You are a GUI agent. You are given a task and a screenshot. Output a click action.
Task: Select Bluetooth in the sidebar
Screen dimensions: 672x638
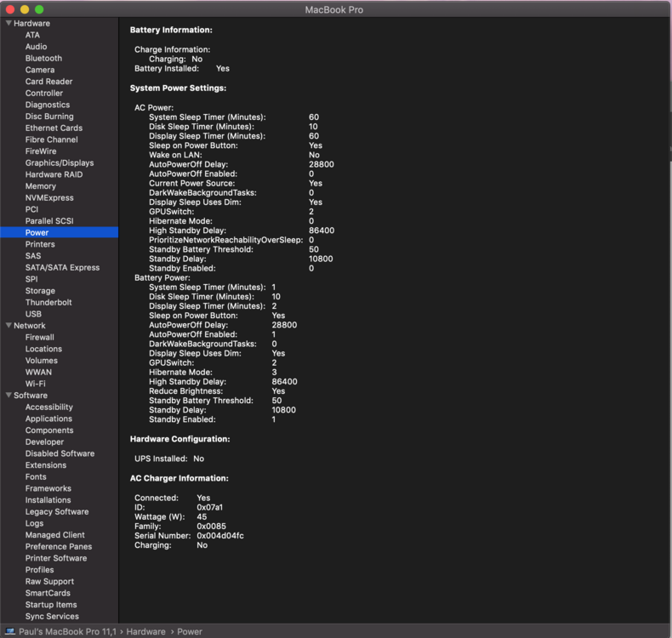(x=43, y=58)
